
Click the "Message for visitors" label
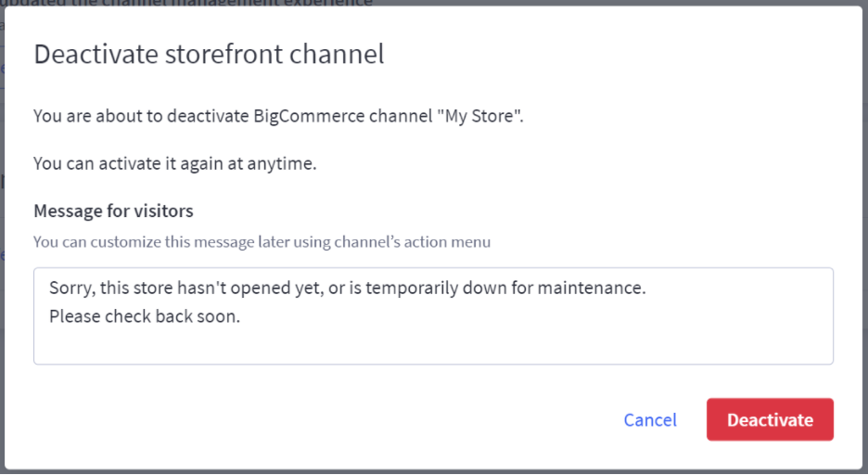click(113, 211)
